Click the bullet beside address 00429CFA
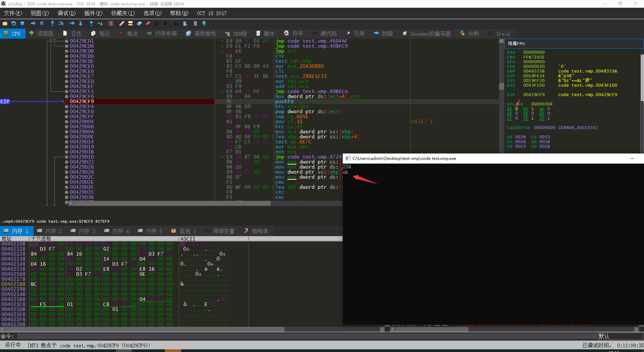The height and width of the screenshot is (352, 644). 66,106
